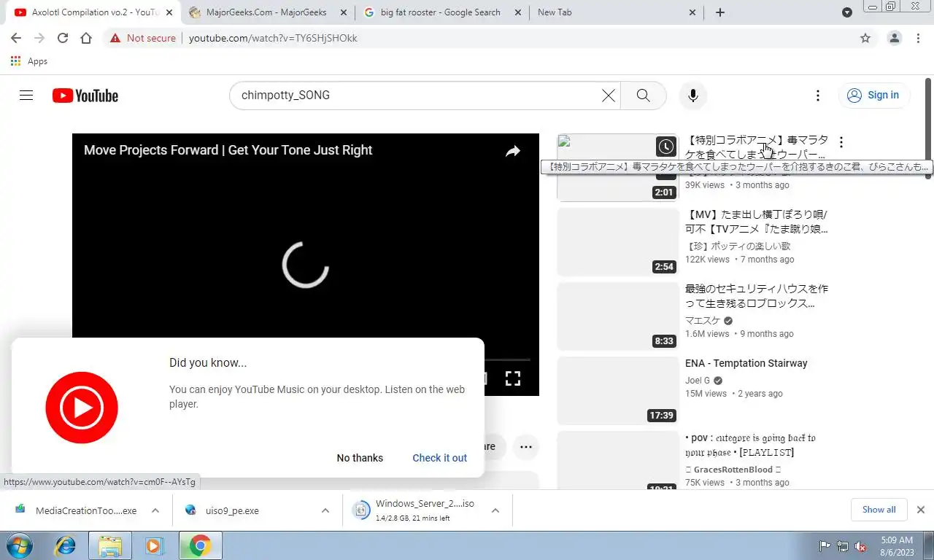
Task: Click Check it out in popup
Action: (440, 458)
